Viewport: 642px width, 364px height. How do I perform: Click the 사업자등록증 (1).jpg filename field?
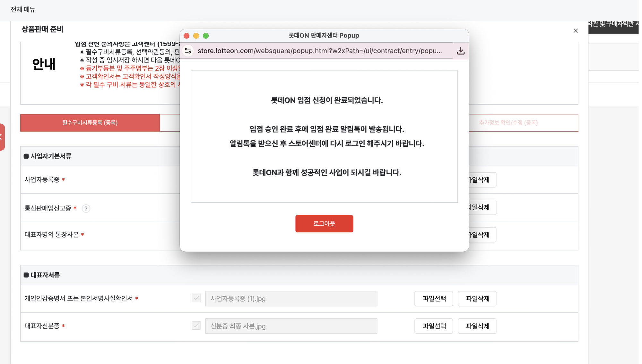click(x=291, y=299)
